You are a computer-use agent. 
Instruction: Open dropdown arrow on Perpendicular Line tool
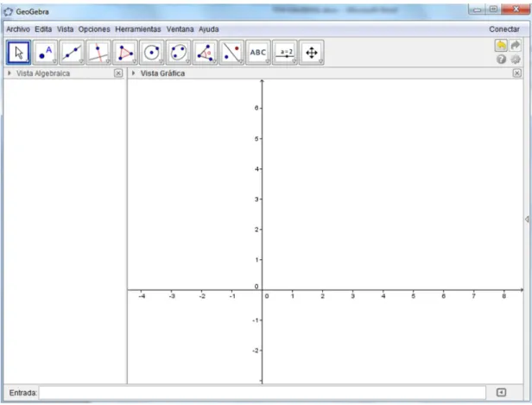click(x=108, y=61)
